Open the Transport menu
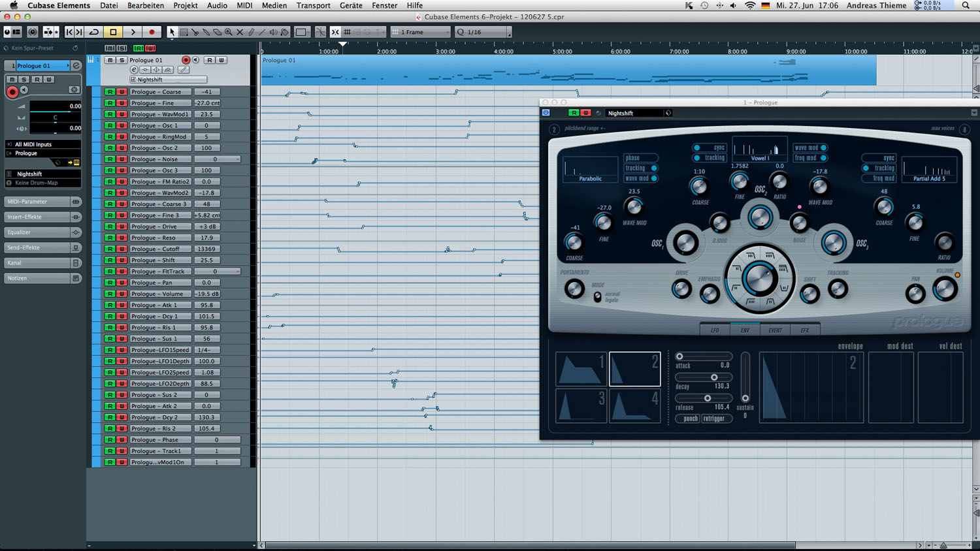980x551 pixels. click(314, 5)
